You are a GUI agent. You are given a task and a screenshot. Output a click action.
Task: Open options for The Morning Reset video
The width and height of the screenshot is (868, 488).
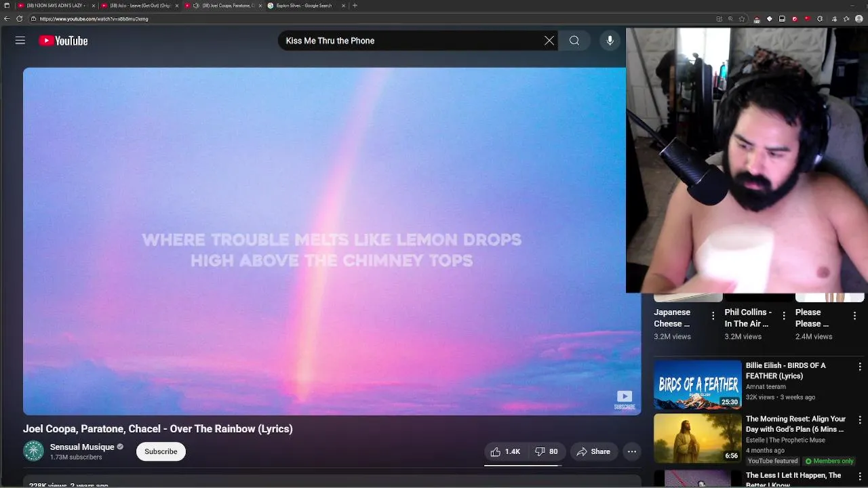860,420
